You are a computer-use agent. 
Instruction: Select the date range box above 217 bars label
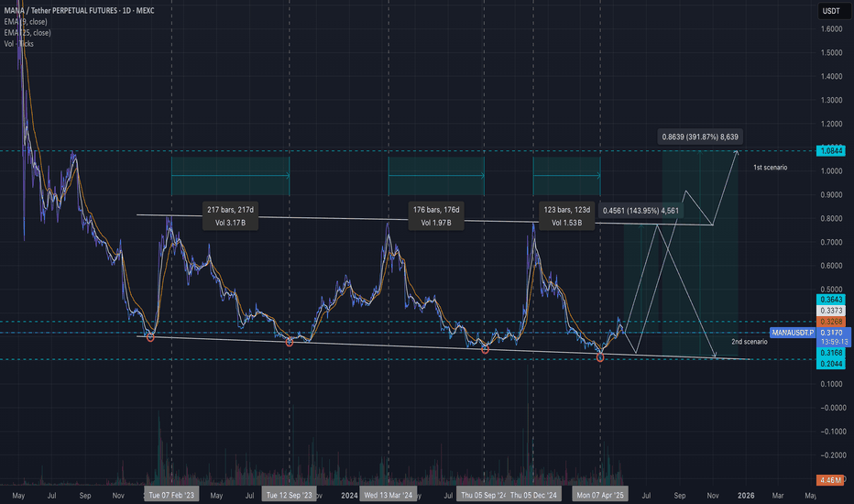pyautogui.click(x=230, y=176)
